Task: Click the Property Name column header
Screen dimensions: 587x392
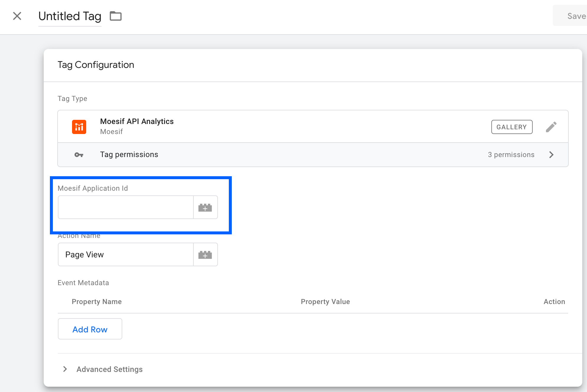Action: click(x=97, y=302)
